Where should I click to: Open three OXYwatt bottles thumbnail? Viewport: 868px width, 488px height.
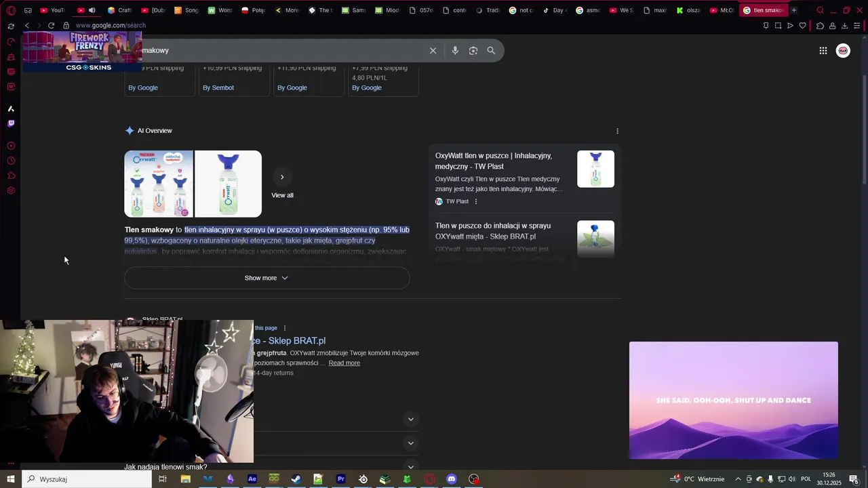tap(159, 184)
